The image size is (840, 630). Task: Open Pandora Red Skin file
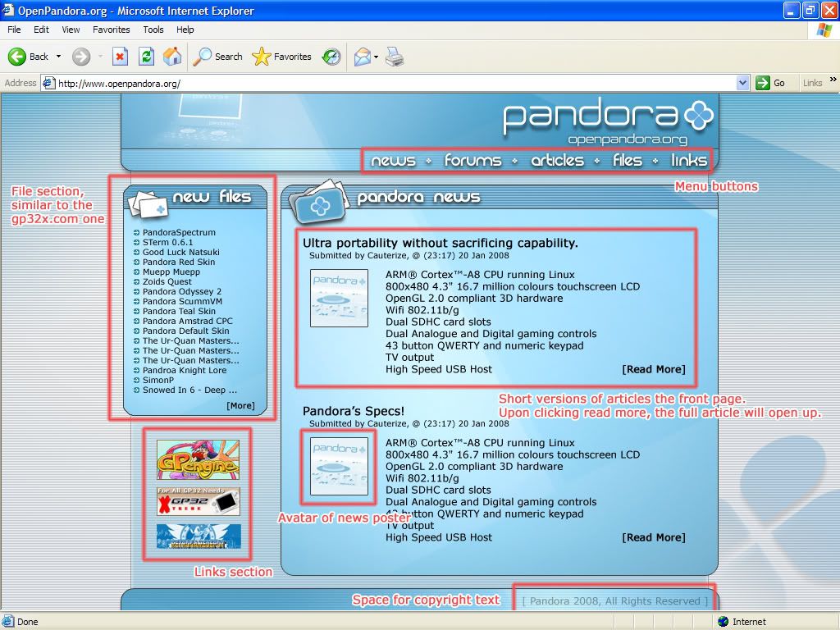[x=178, y=262]
